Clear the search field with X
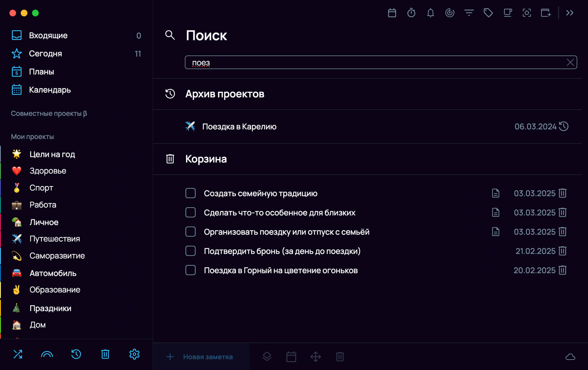Viewport: 588px width, 370px height. tap(570, 62)
